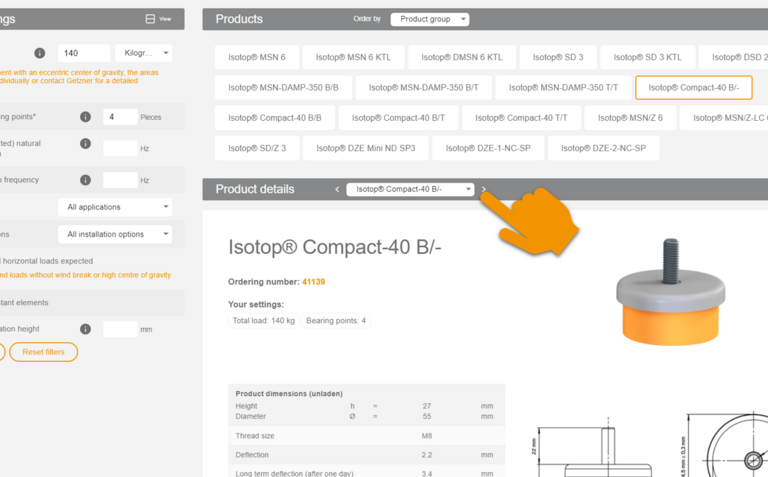This screenshot has width=768, height=477.
Task: Open the Order by Product group dropdown
Action: coord(429,19)
